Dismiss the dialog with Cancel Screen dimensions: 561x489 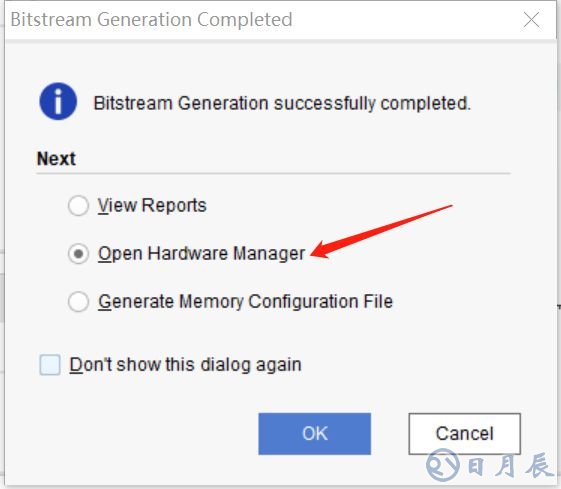click(x=464, y=434)
